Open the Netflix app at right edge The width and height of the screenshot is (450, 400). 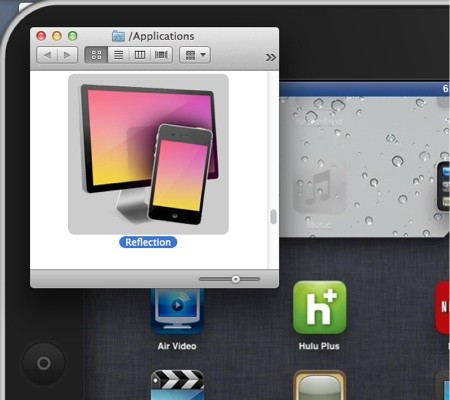(x=443, y=307)
